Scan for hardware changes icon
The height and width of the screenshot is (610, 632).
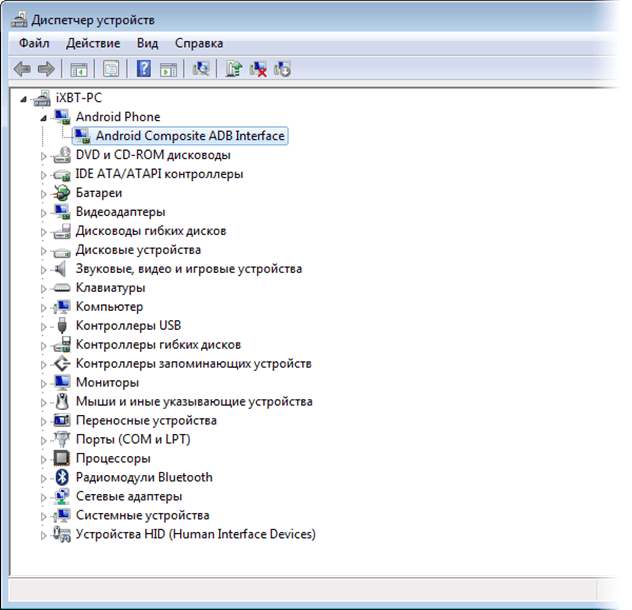201,69
